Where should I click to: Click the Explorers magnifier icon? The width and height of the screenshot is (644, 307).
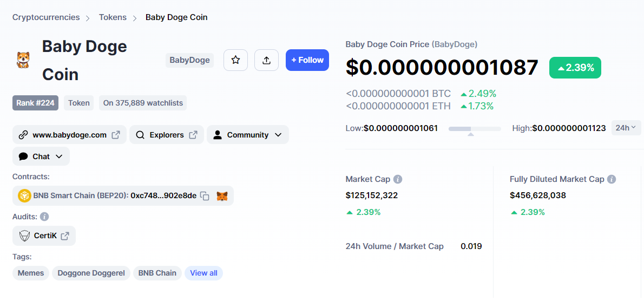[140, 135]
